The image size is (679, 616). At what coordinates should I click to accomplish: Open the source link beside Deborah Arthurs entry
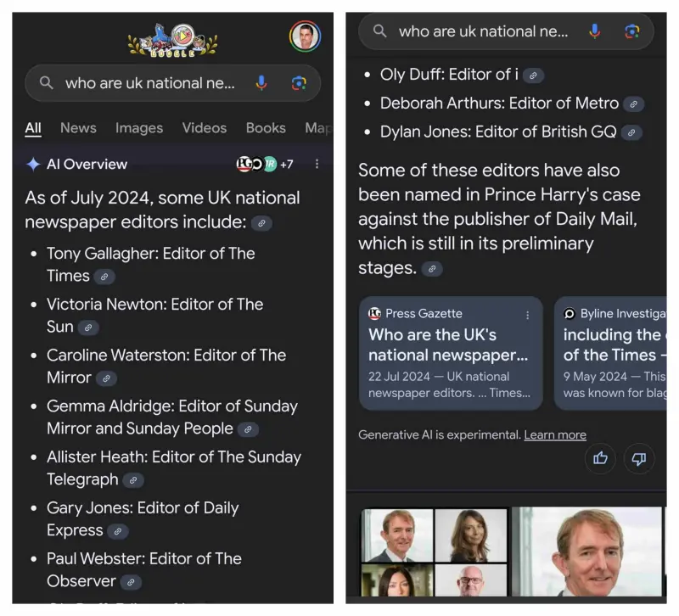(x=633, y=104)
